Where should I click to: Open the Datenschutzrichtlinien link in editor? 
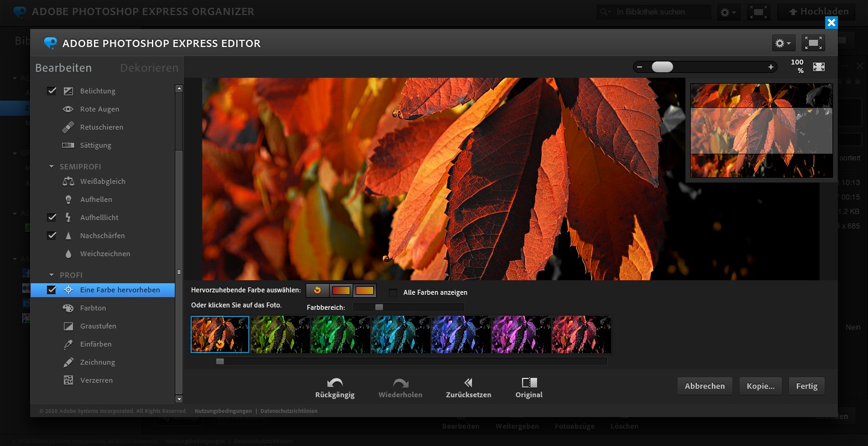click(x=289, y=411)
